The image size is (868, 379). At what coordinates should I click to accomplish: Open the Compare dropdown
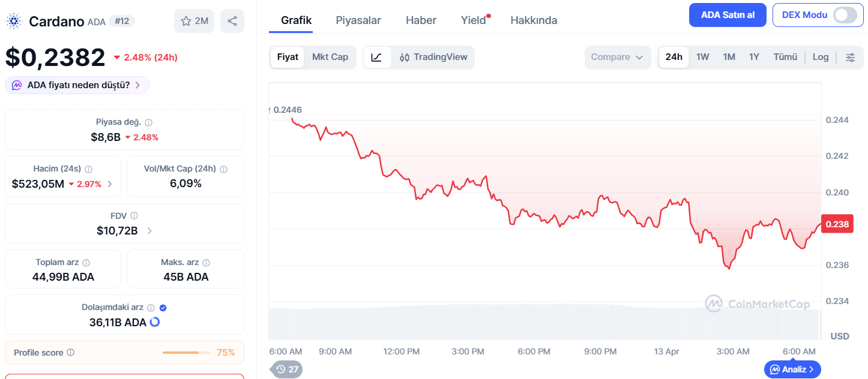(x=618, y=58)
